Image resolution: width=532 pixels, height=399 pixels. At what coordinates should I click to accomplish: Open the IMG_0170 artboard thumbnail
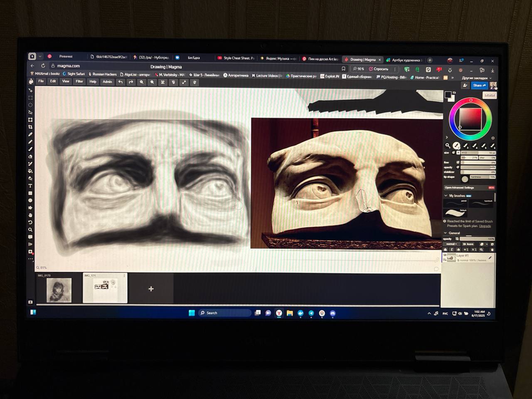pyautogui.click(x=59, y=290)
